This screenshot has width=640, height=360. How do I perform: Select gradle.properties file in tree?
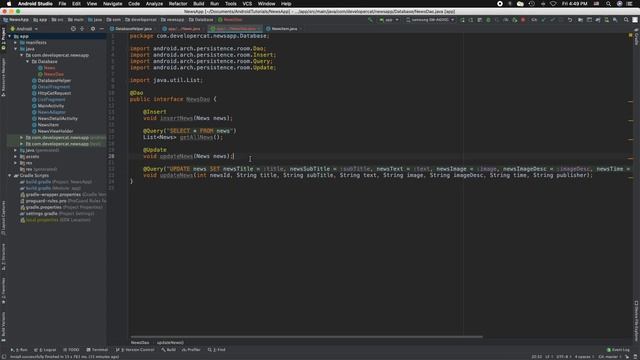(43, 207)
